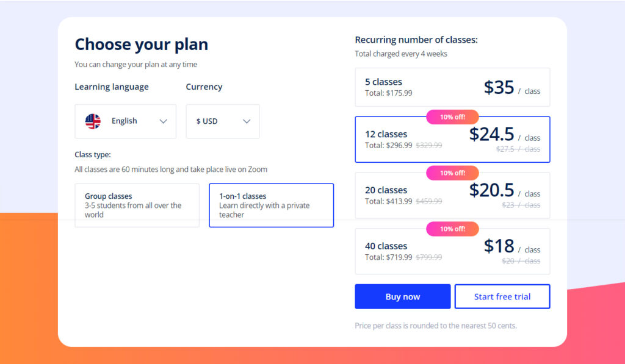The width and height of the screenshot is (625, 364).
Task: Choose the 5 classes plan
Action: [x=452, y=87]
